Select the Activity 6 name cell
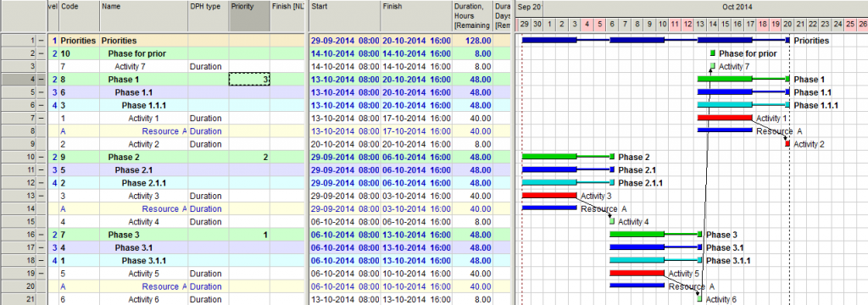868x305 pixels. pos(144,299)
